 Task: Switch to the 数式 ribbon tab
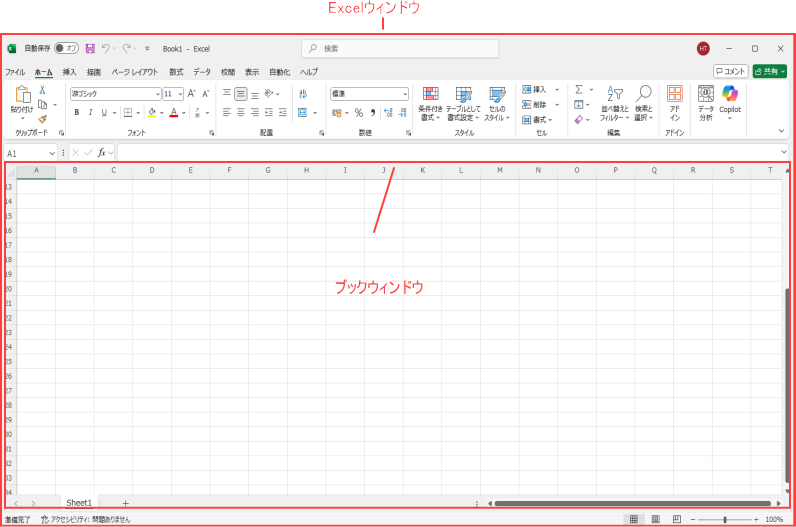point(176,72)
